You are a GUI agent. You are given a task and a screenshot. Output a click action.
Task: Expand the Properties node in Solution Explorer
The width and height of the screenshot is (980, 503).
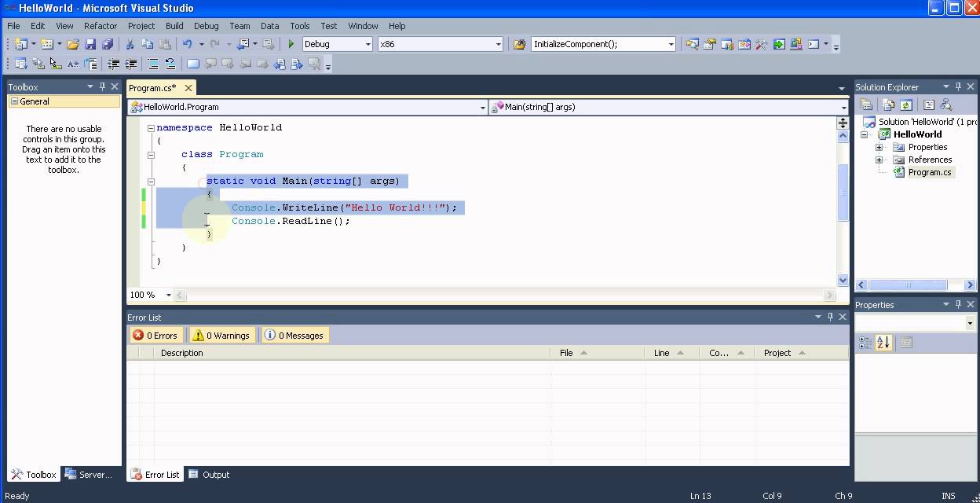pos(879,147)
